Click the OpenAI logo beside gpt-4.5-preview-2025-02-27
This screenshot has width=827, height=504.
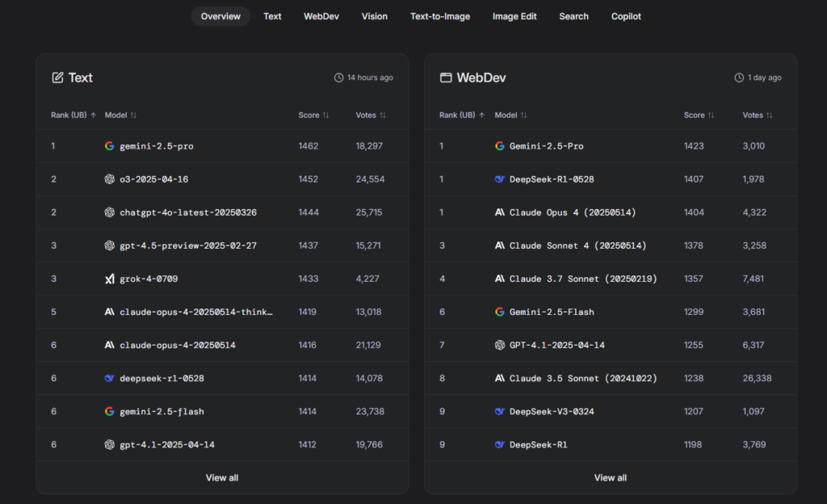pos(109,246)
